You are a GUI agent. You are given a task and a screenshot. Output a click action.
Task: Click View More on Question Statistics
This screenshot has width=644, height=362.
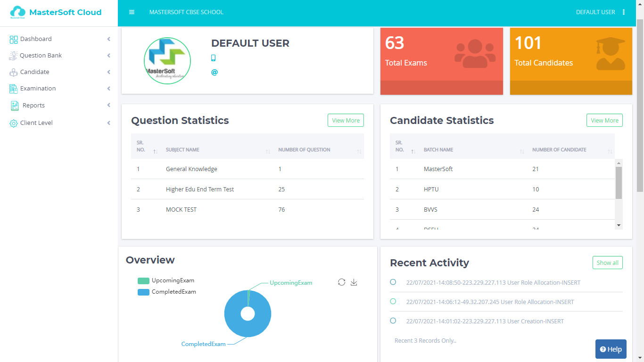[346, 120]
